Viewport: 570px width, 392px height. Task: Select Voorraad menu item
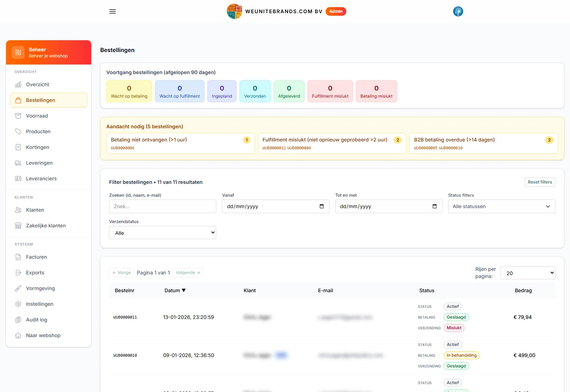pyautogui.click(x=48, y=116)
